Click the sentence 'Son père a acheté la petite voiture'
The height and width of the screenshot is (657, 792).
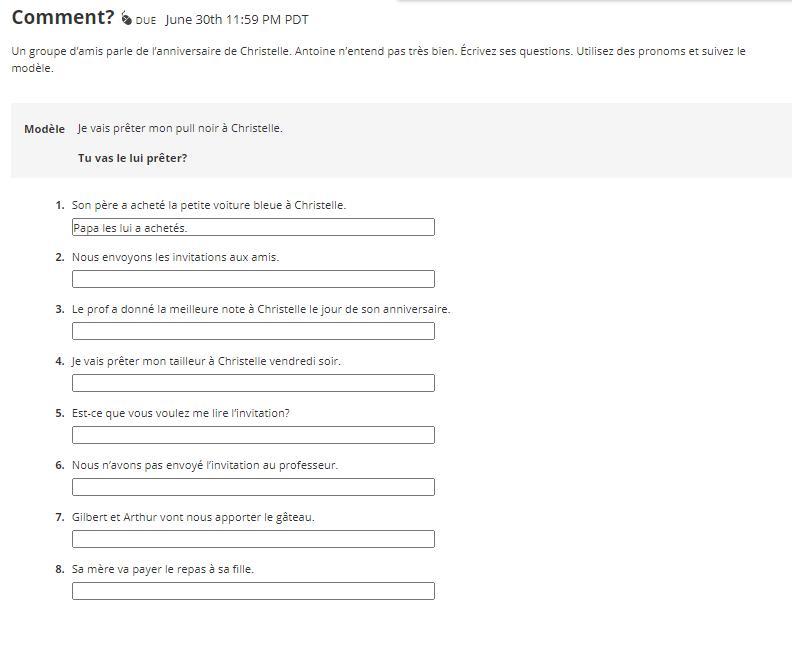(209, 205)
